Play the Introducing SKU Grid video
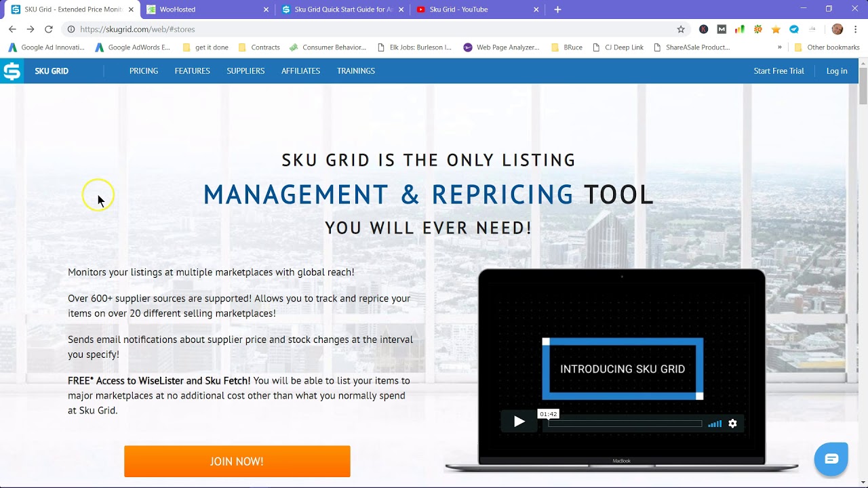This screenshot has width=868, height=488. (519, 422)
